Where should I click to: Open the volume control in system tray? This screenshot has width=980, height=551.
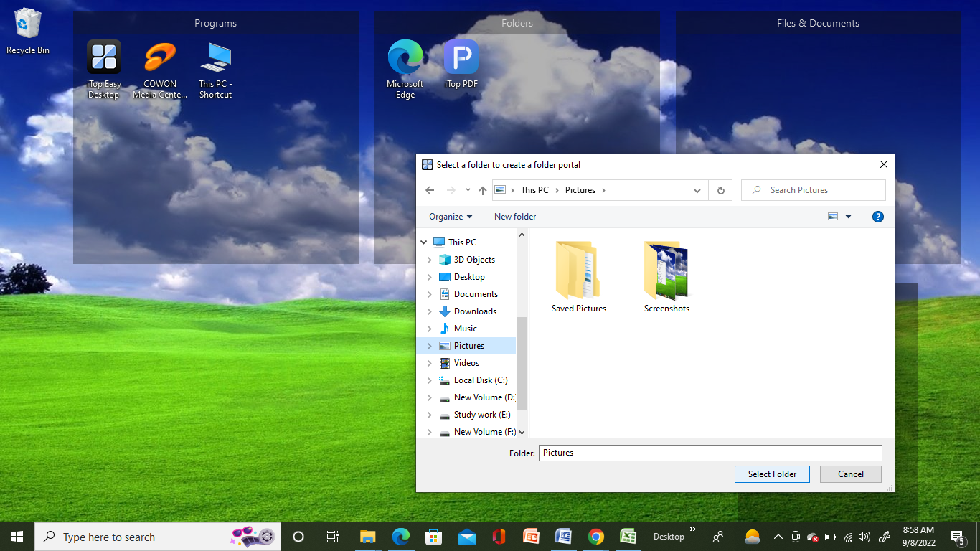point(864,537)
